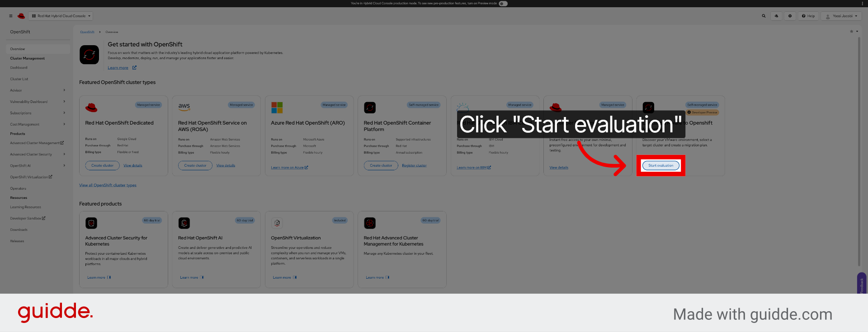
Task: Click the page's vertical scrollbar
Action: [859, 151]
